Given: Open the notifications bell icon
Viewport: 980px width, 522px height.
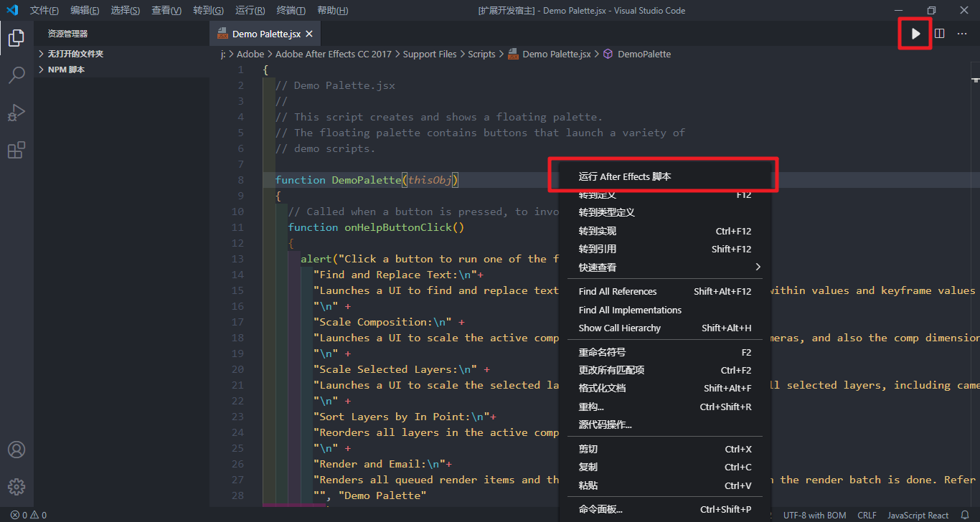Looking at the screenshot, I should point(965,515).
